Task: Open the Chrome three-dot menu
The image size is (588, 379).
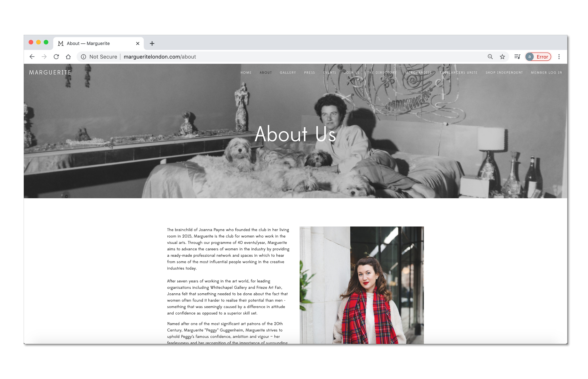Action: tap(559, 57)
